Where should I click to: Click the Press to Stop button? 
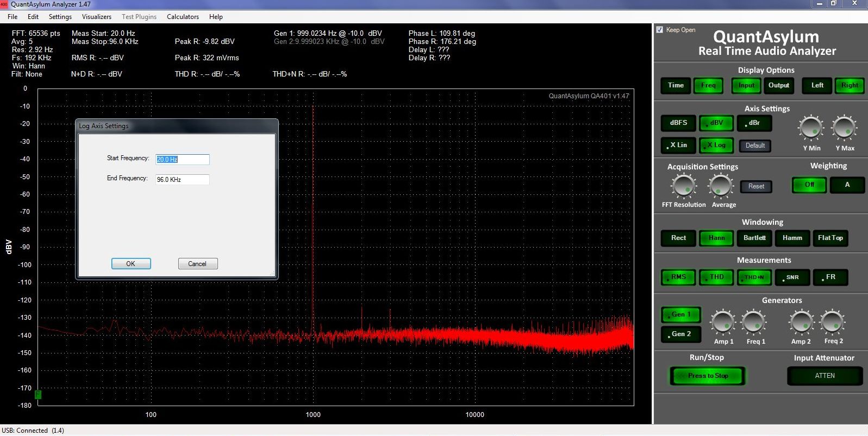(708, 376)
